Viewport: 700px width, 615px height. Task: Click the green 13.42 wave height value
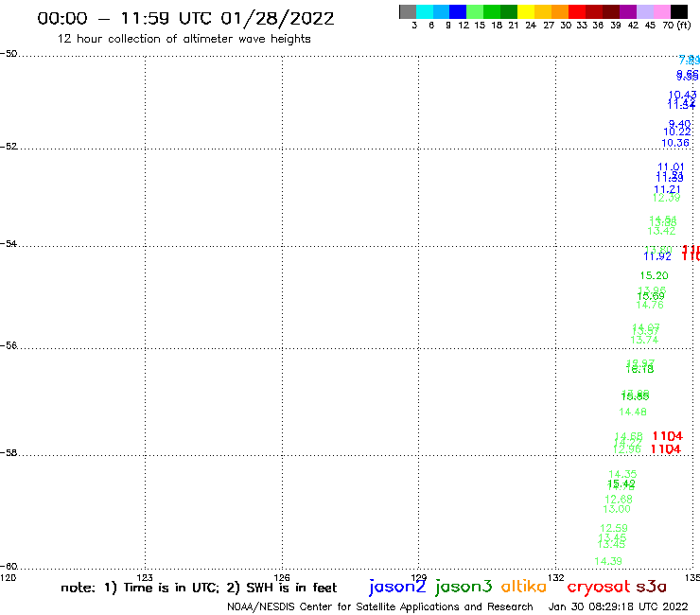point(661,231)
